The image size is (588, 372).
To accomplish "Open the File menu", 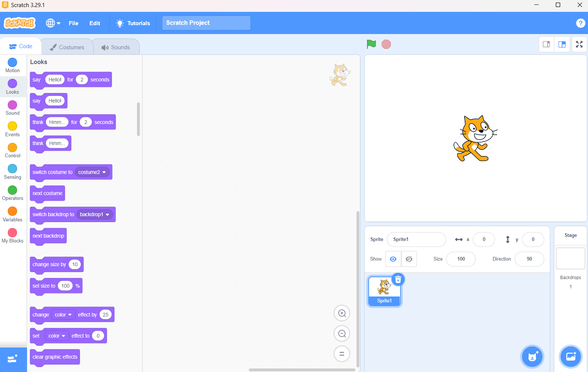I will 73,23.
